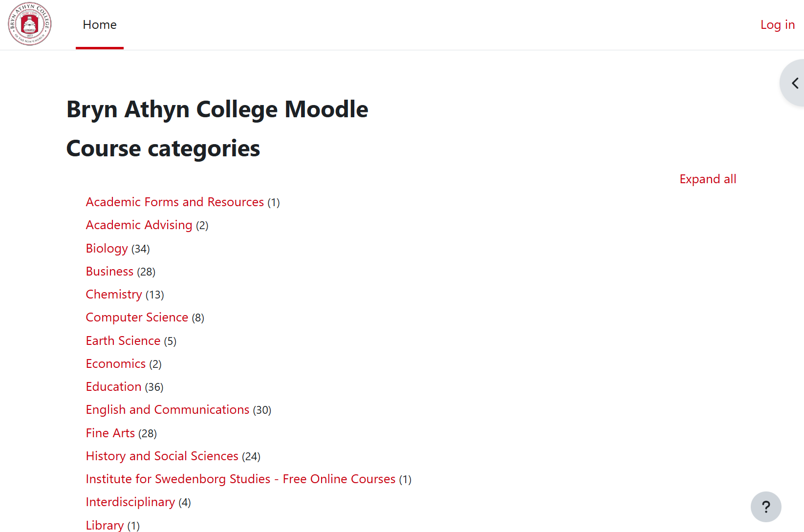Click the Log in link
Viewport: 804px width, 532px height.
[x=778, y=24]
